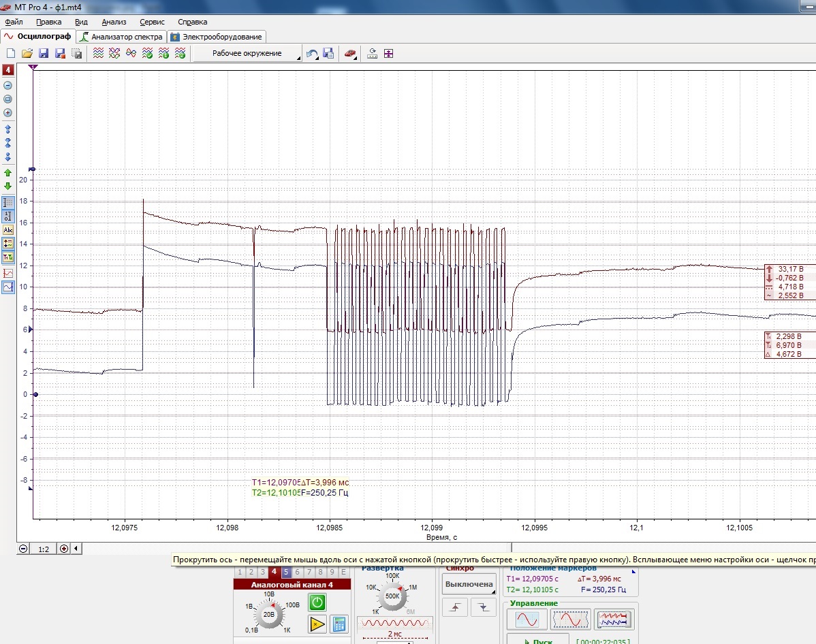Click the yellow triangle amplifier icon
The image size is (816, 644).
tap(317, 624)
